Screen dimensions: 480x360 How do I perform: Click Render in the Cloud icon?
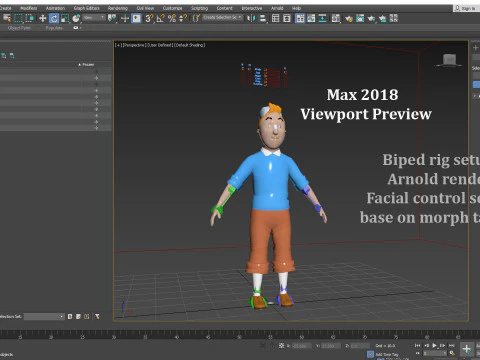click(x=383, y=19)
